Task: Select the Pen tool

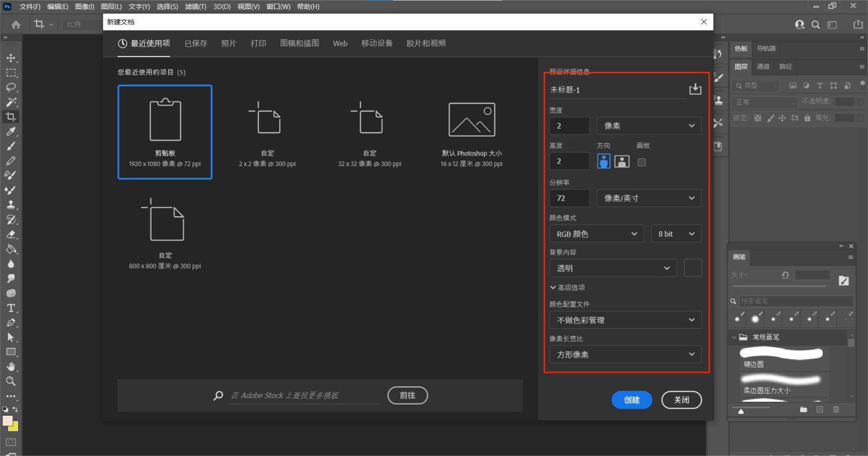Action: [11, 322]
